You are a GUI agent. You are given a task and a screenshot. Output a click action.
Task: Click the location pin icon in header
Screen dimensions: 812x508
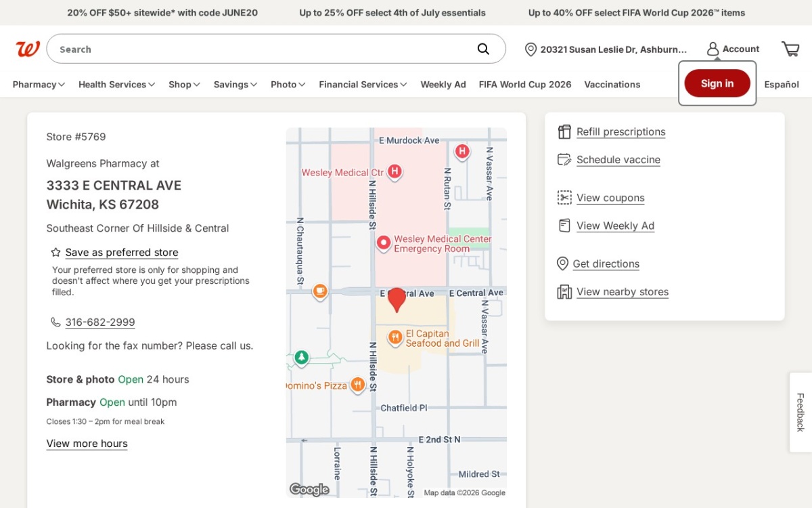tap(531, 49)
